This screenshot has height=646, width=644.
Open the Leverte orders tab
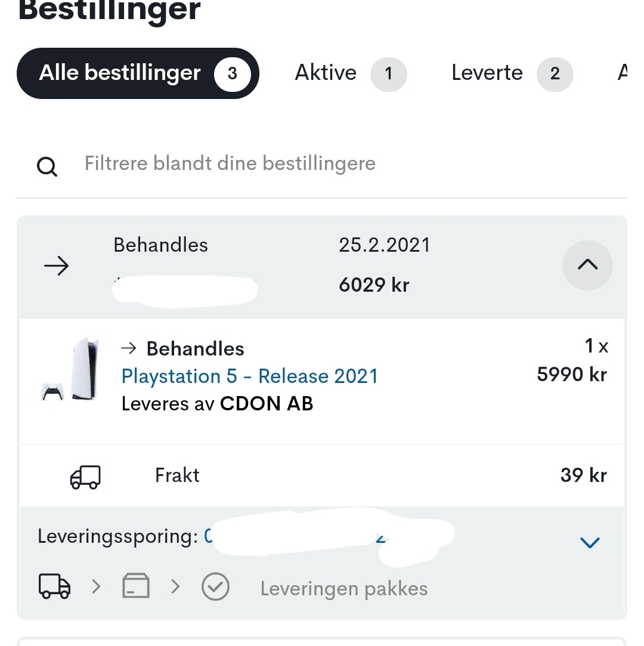pyautogui.click(x=512, y=73)
